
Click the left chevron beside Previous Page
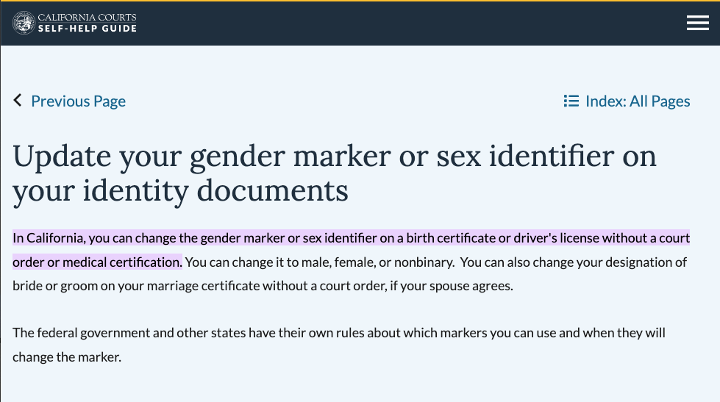[17, 101]
